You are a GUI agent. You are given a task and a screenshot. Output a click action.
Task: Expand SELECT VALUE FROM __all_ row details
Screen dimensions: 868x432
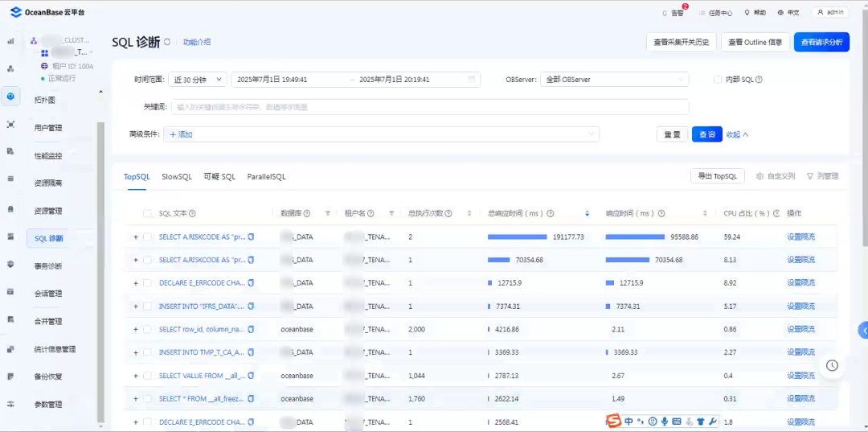pyautogui.click(x=136, y=376)
